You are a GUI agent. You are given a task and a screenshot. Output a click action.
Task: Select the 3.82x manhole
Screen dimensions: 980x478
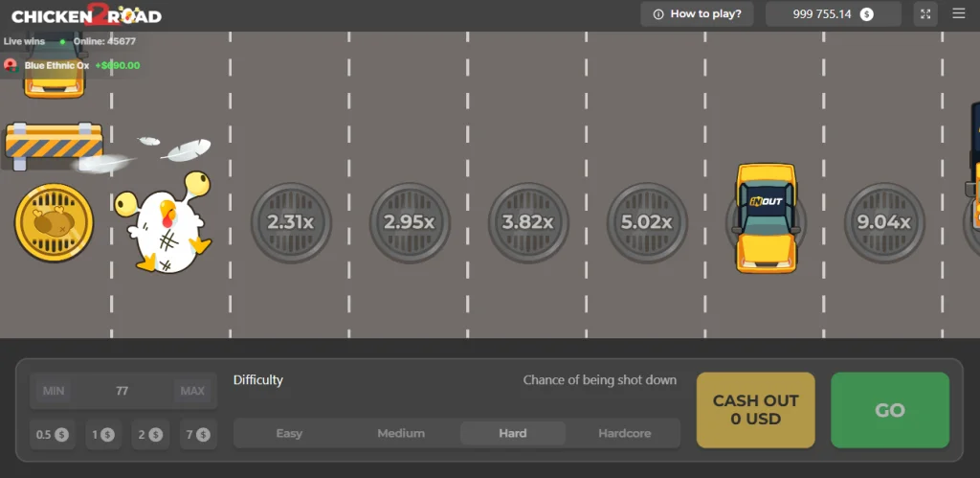[x=528, y=223]
